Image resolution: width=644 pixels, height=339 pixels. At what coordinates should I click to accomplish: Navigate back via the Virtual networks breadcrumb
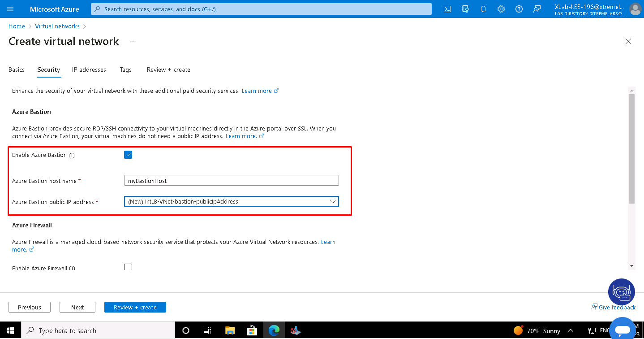(57, 26)
